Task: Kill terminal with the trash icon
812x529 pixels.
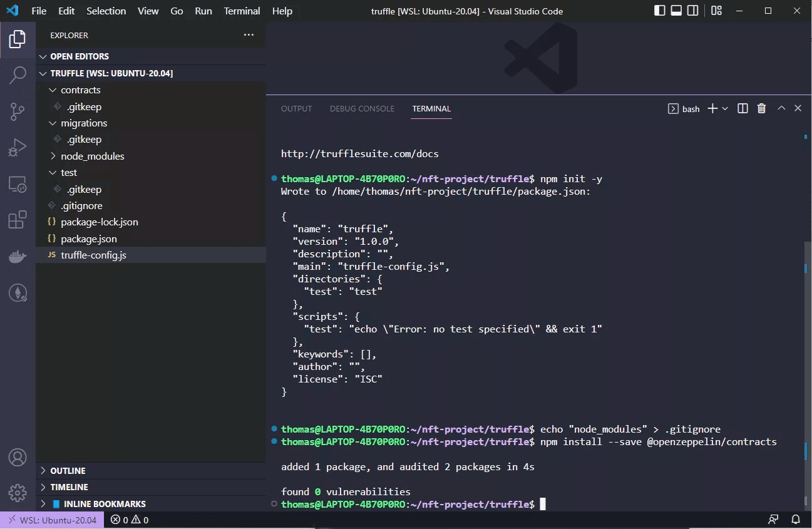Action: click(x=761, y=108)
